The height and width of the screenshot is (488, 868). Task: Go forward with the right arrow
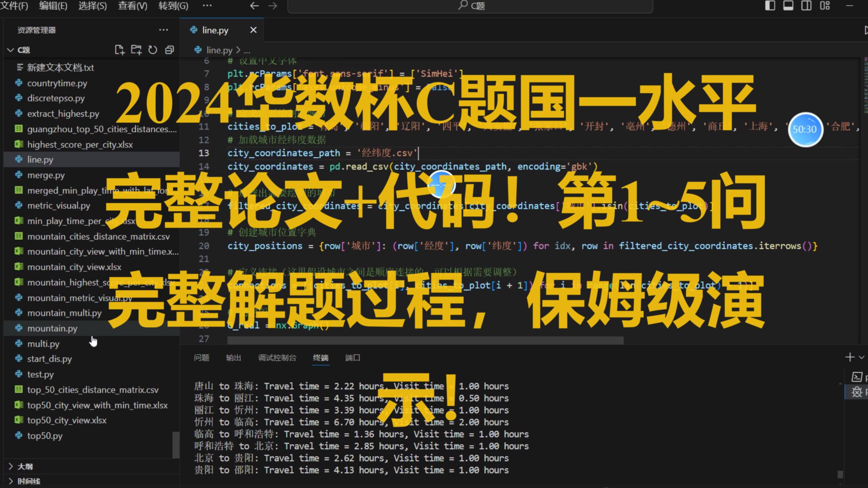(x=272, y=6)
